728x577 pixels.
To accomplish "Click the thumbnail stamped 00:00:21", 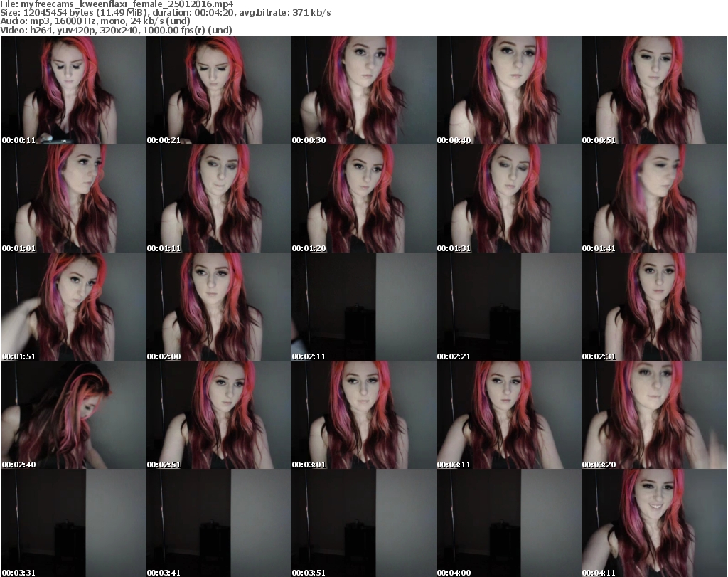I will point(219,90).
